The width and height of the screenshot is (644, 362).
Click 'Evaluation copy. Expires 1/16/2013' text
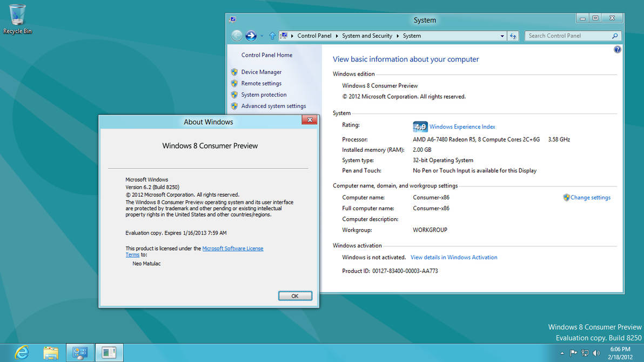pyautogui.click(x=176, y=233)
